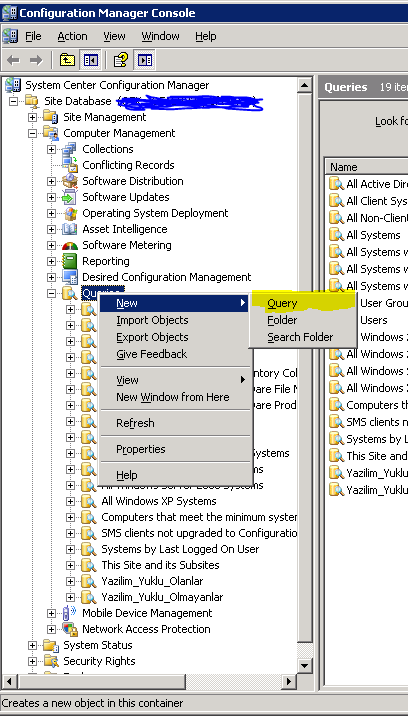This screenshot has width=408, height=716.
Task: Click the tree pane scroll down arrow
Action: click(305, 665)
